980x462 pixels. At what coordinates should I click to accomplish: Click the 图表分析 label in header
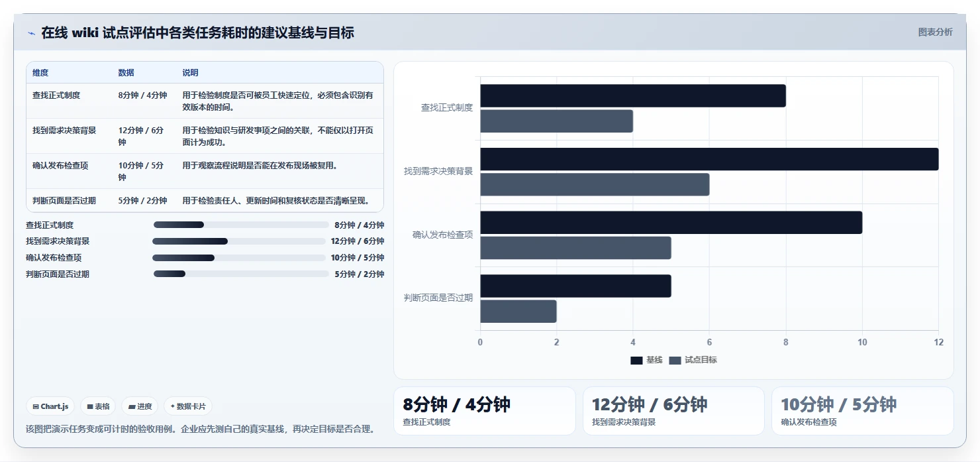pyautogui.click(x=935, y=32)
